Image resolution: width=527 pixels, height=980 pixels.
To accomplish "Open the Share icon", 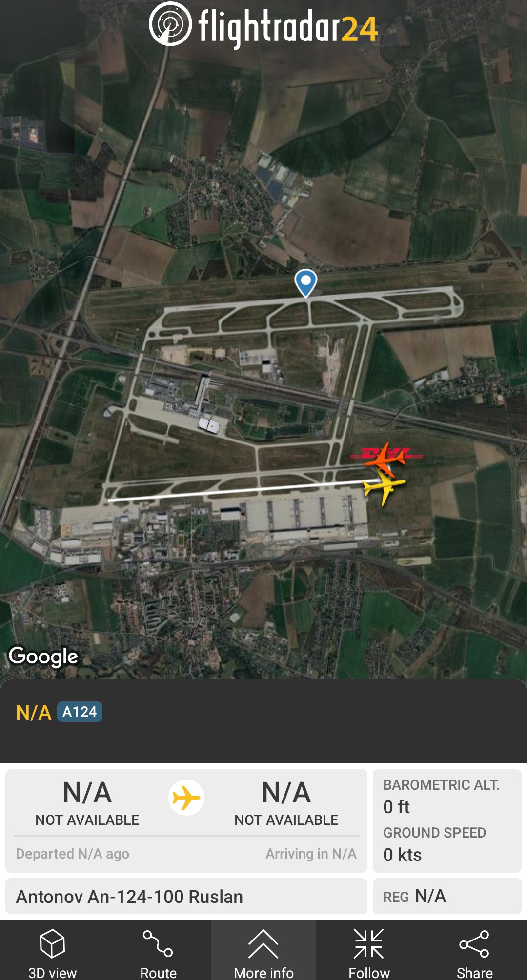I will (474, 943).
